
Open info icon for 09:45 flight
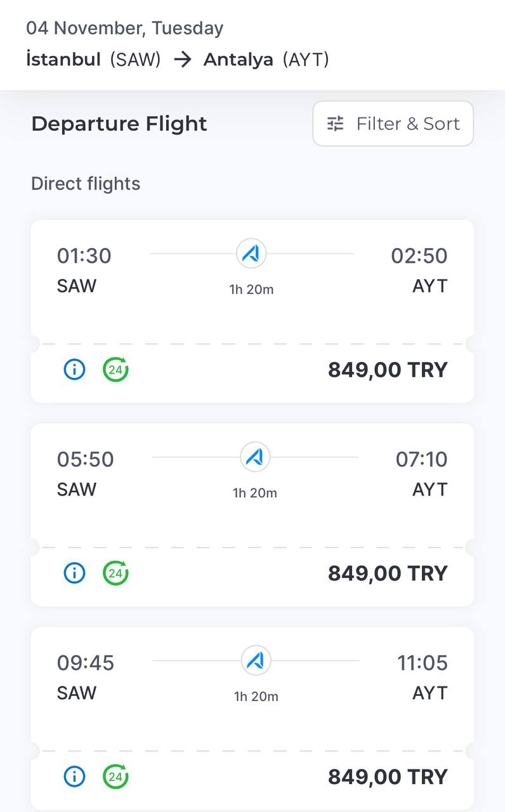click(x=74, y=776)
